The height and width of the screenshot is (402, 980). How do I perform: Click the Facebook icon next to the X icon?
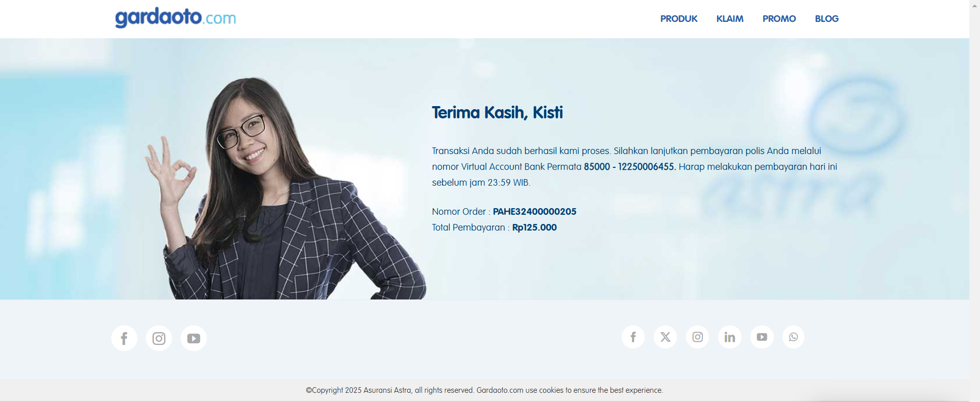pyautogui.click(x=633, y=337)
